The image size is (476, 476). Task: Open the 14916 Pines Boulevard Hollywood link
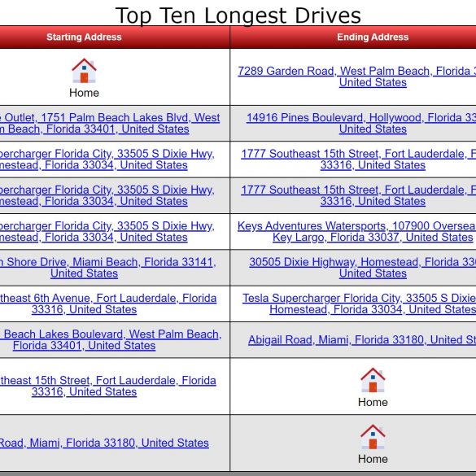[x=361, y=123]
